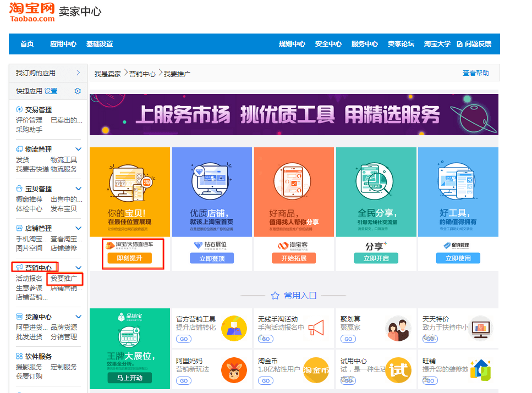Click the 促销管理 logo
This screenshot has height=393, width=532.
tap(456, 245)
